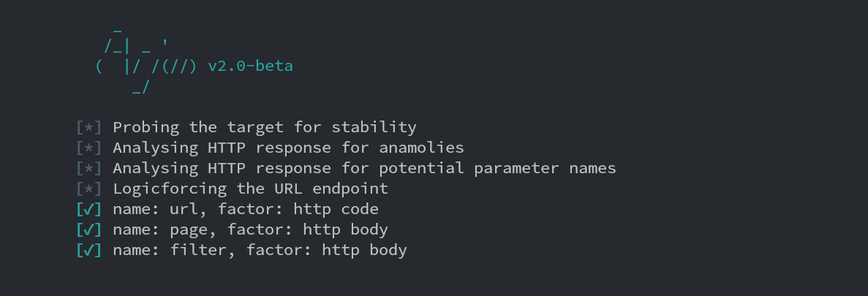
Task: Click the words potential parameter names
Action: tap(497, 168)
